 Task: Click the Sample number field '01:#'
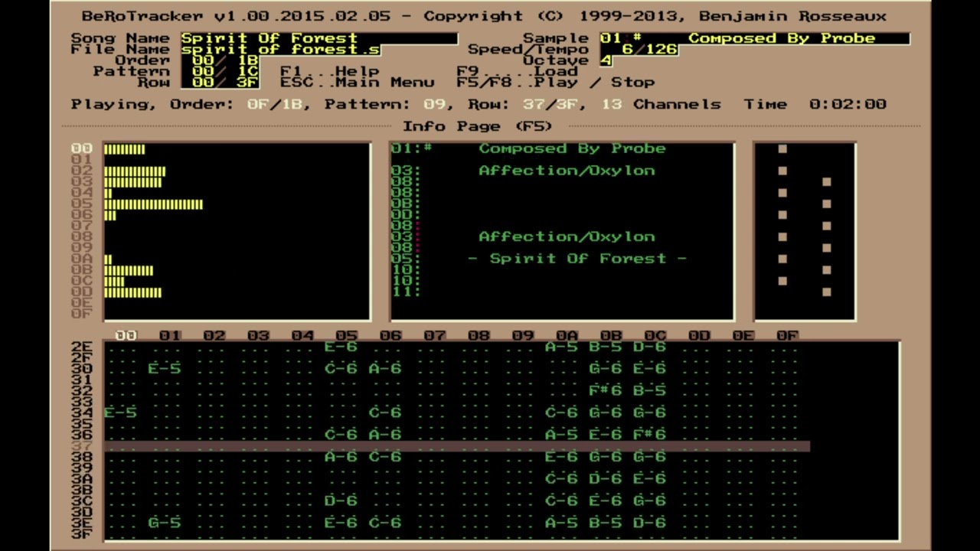(621, 38)
